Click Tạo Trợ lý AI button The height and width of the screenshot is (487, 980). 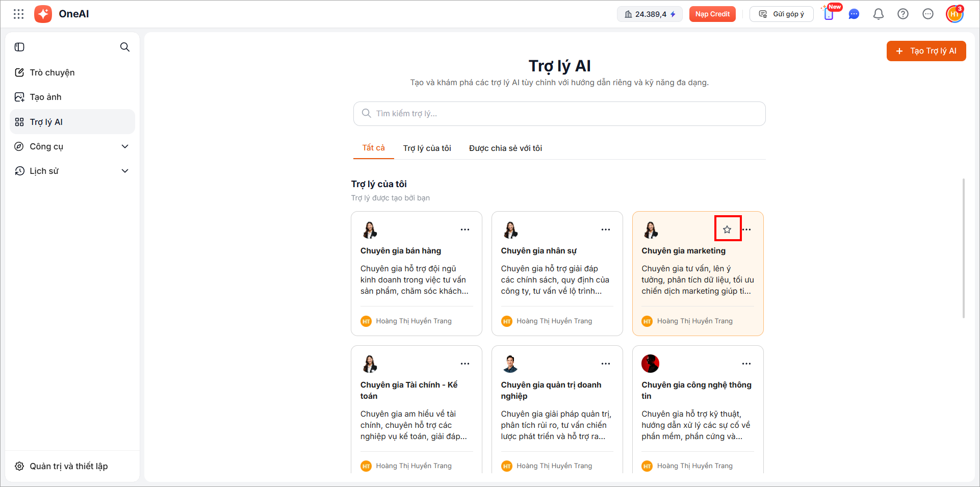click(x=926, y=51)
